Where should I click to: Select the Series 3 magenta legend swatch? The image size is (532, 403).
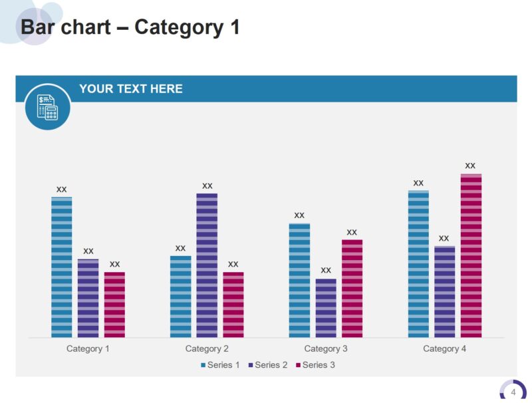click(299, 365)
